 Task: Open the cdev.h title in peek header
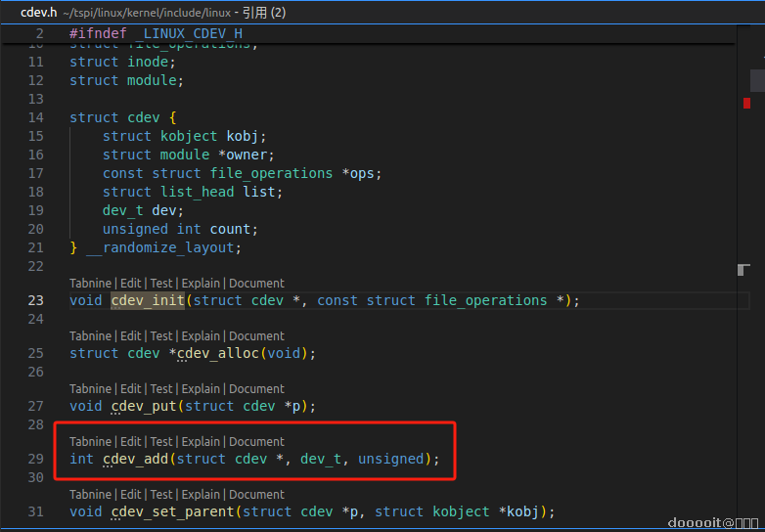38,13
